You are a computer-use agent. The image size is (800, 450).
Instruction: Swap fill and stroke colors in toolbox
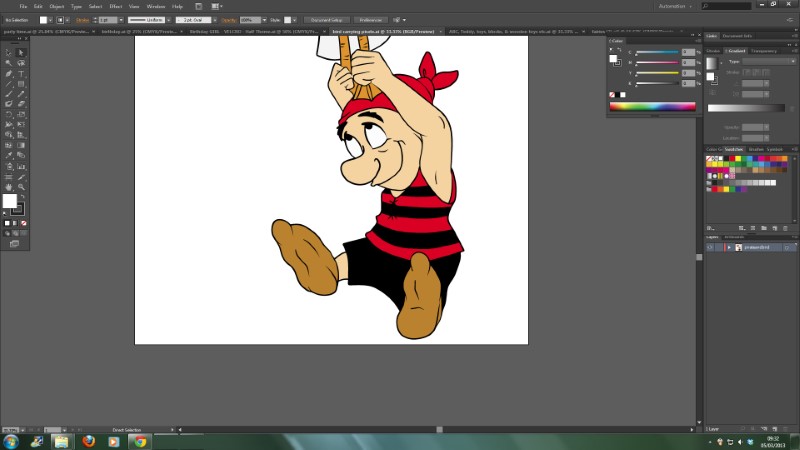23,197
